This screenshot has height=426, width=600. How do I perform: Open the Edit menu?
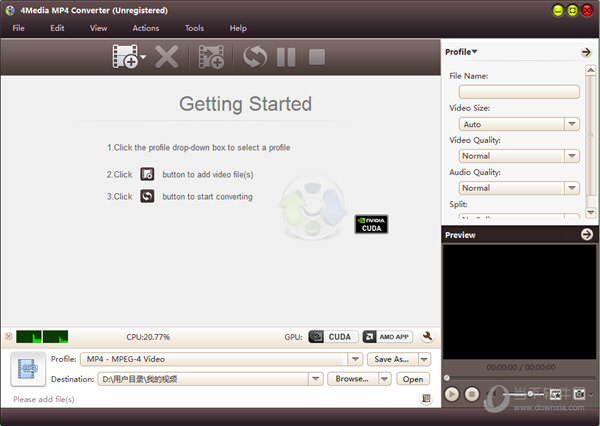[x=57, y=28]
